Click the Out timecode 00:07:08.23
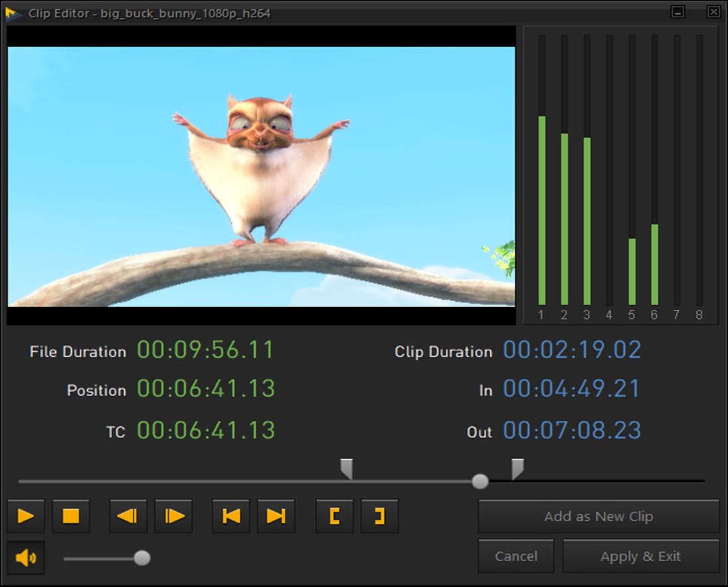This screenshot has height=587, width=728. [572, 430]
